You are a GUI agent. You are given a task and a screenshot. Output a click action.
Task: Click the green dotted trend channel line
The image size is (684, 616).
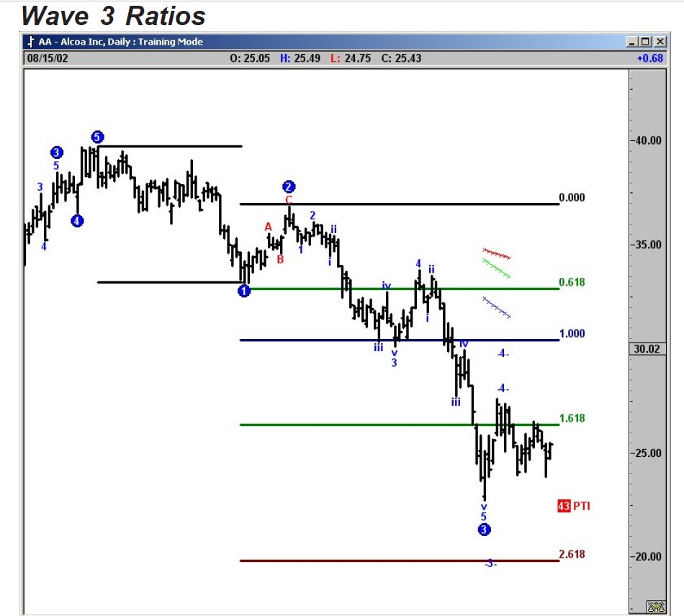point(496,268)
